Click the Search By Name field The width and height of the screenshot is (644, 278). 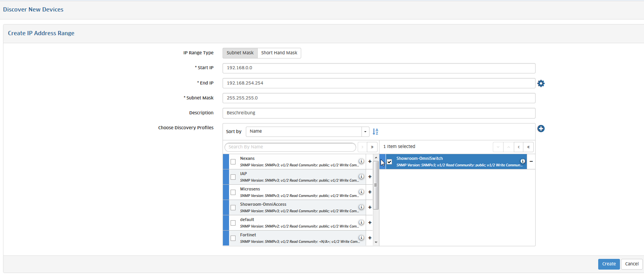pos(290,147)
